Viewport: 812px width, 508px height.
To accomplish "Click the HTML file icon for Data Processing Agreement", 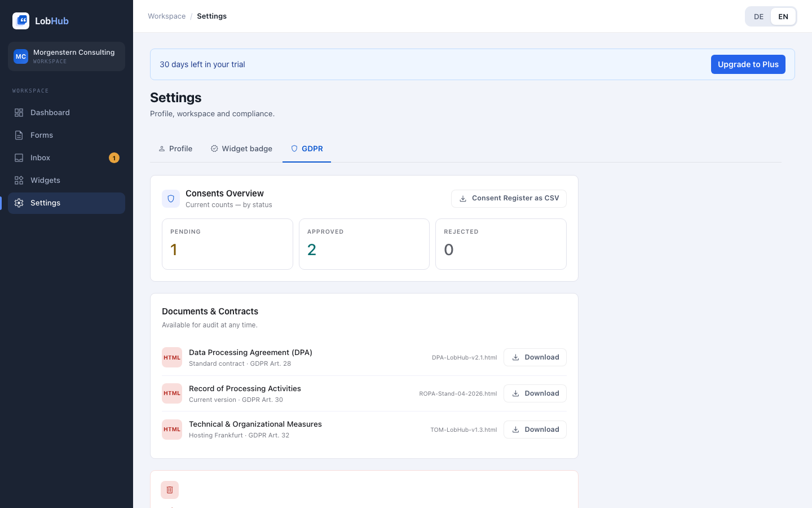I will pos(172,357).
